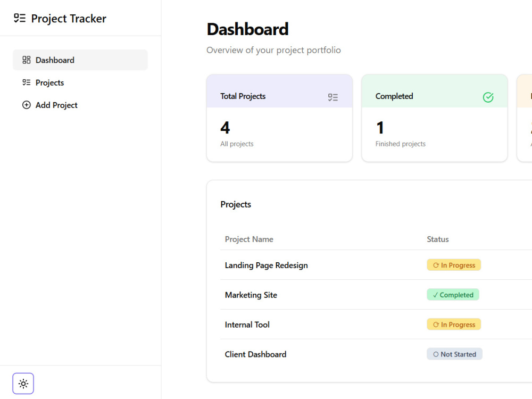Click the 'All projects' caption
Image resolution: width=532 pixels, height=399 pixels.
click(237, 144)
